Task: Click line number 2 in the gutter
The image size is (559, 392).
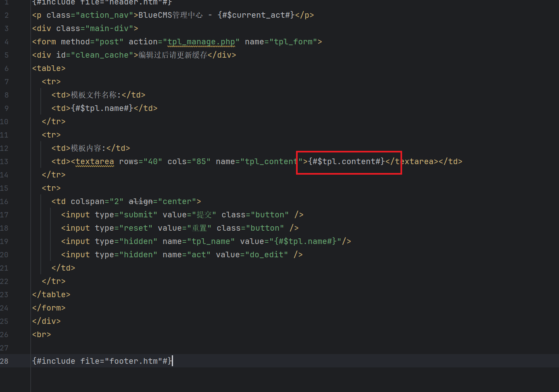Action: tap(6, 15)
